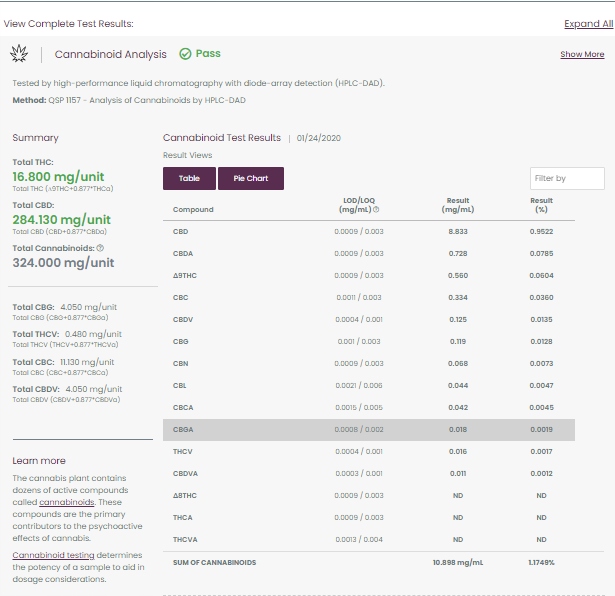Expand All test results
This screenshot has width=615, height=596.
(x=588, y=24)
